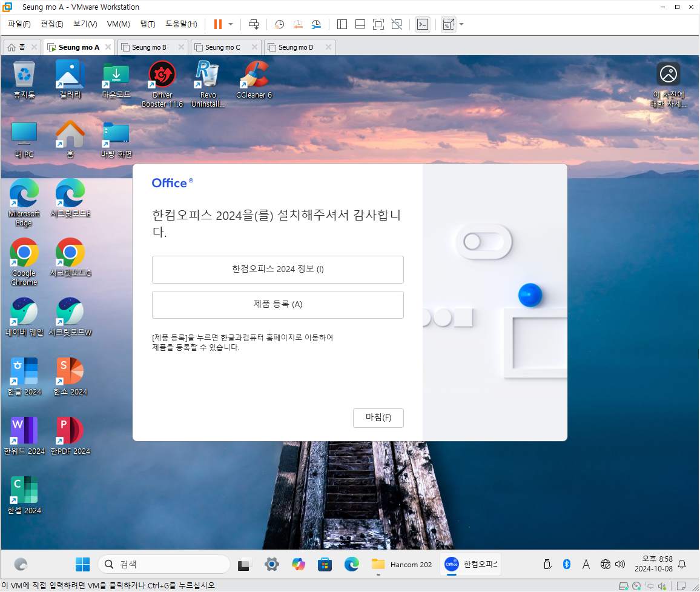
Task: Open Copilot from the taskbar
Action: 298,564
